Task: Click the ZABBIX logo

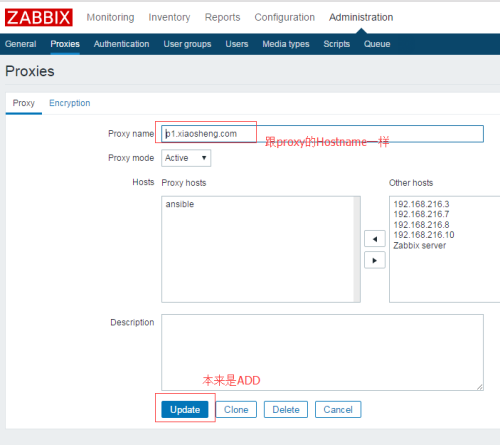Action: click(x=39, y=17)
